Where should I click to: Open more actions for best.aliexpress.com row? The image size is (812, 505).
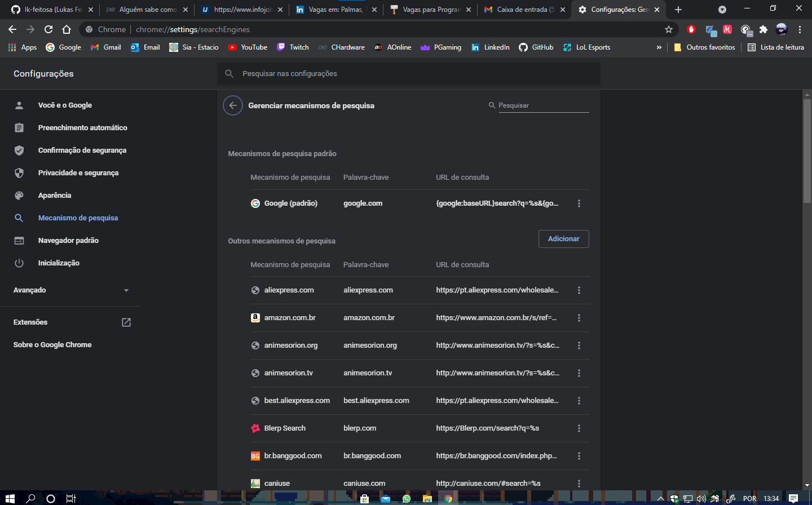(579, 401)
